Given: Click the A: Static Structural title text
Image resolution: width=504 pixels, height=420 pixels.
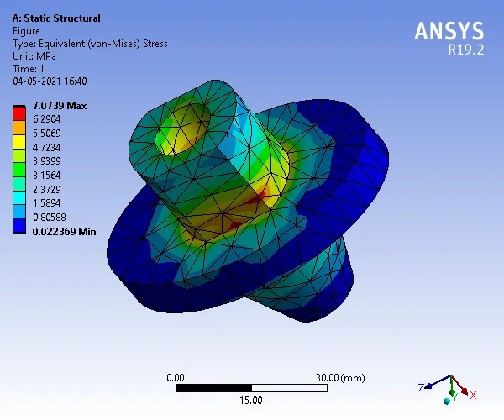Looking at the screenshot, I should tap(56, 18).
